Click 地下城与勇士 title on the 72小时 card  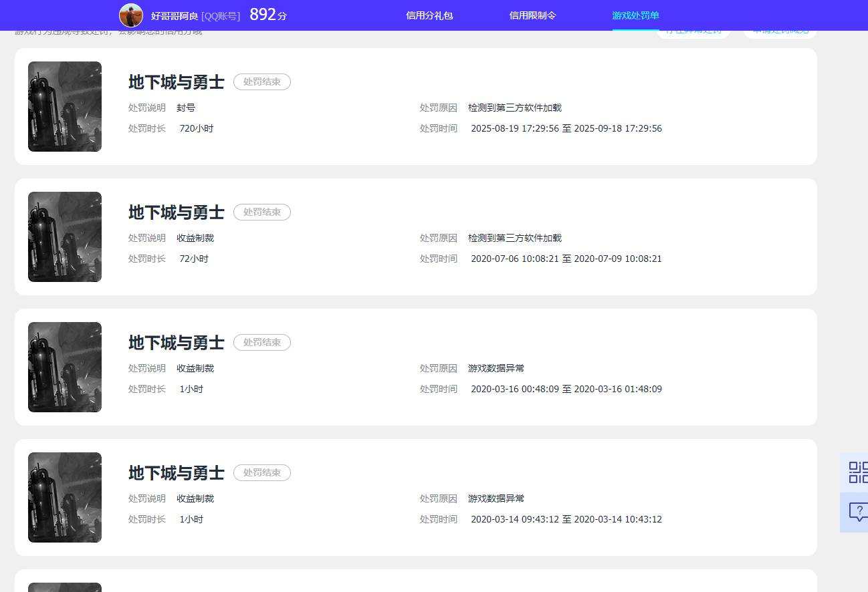tap(176, 212)
